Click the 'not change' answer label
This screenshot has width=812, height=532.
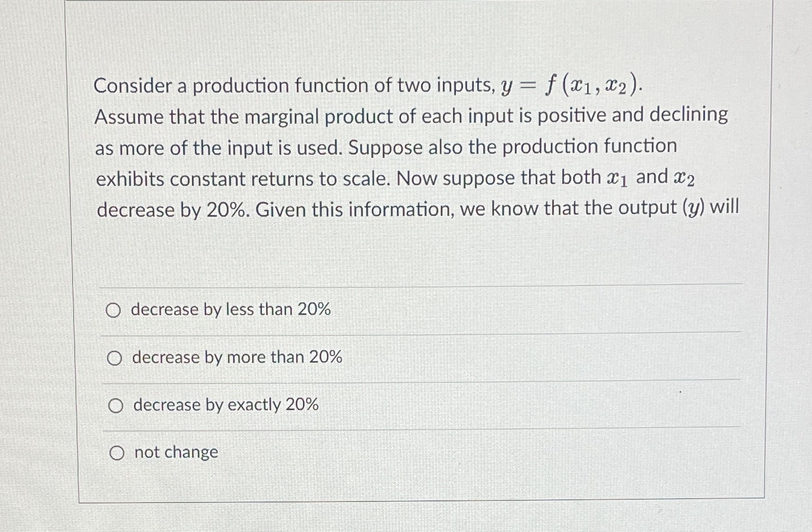[175, 452]
